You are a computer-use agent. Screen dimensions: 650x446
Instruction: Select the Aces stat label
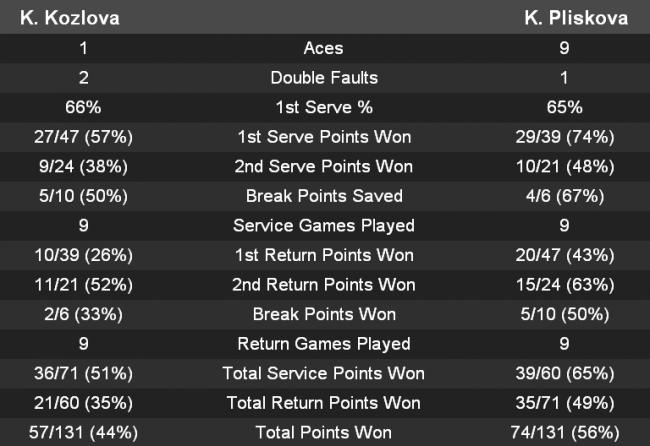click(325, 48)
